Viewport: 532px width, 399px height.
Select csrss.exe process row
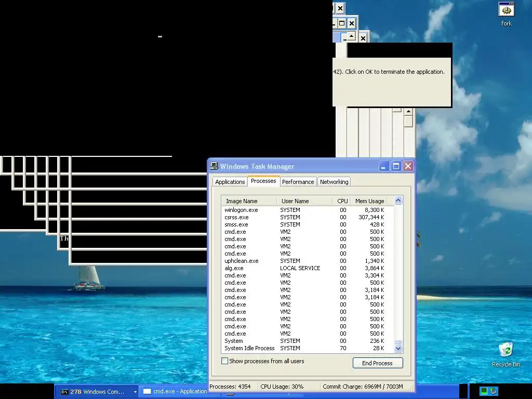click(x=308, y=217)
